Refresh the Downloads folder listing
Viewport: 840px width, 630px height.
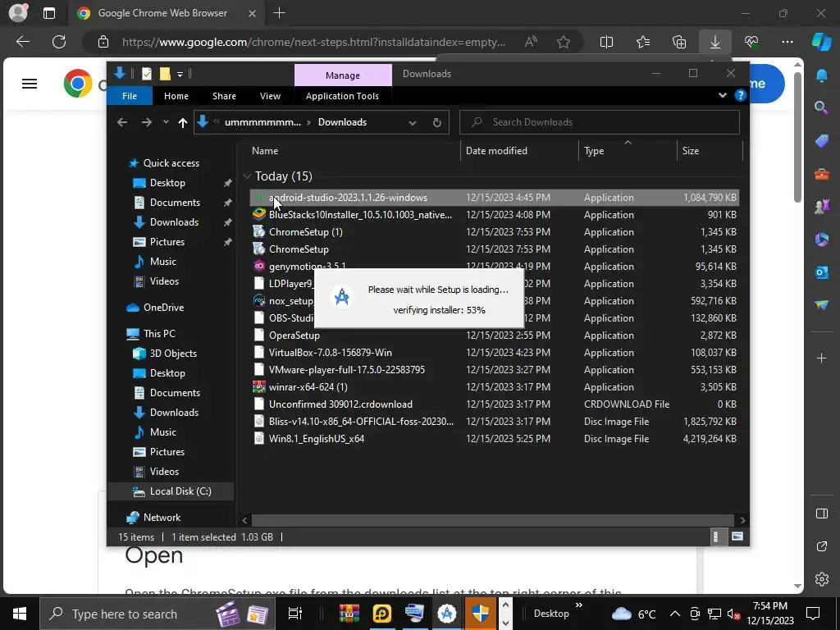click(436, 123)
